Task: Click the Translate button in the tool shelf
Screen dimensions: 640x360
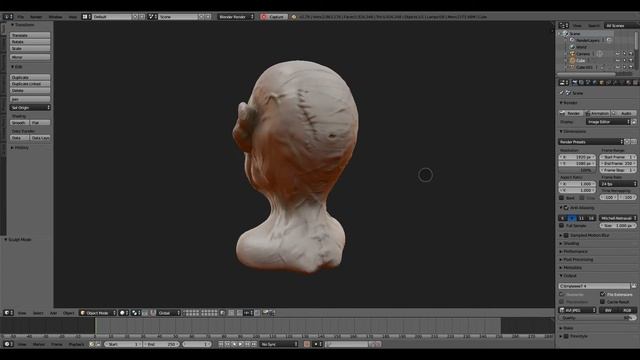Action: 30,36
